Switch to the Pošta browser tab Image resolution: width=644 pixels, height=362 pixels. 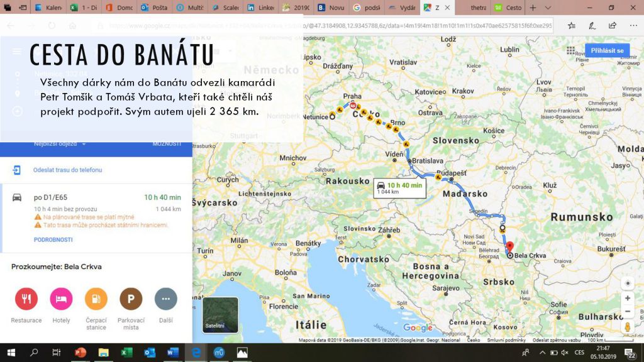point(155,8)
